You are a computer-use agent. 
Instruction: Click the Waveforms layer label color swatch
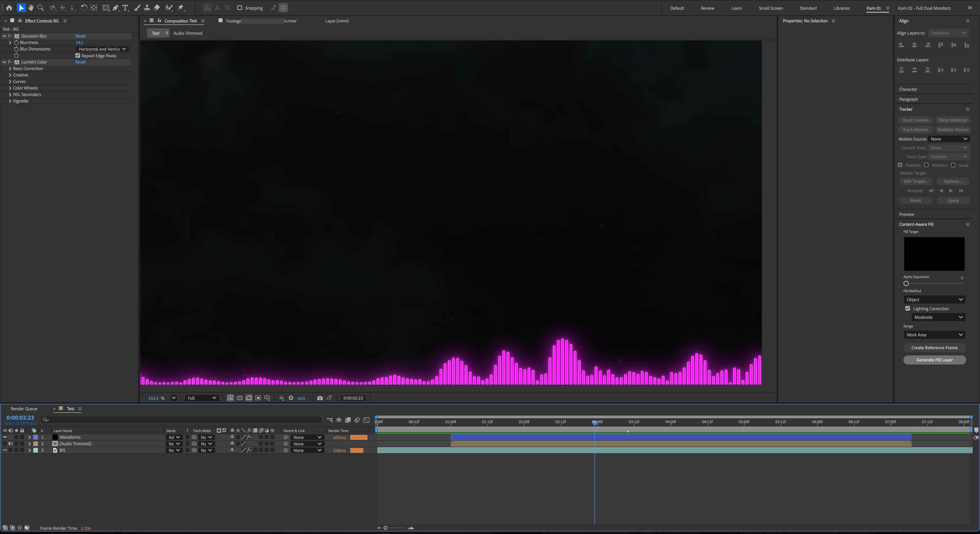click(x=36, y=437)
